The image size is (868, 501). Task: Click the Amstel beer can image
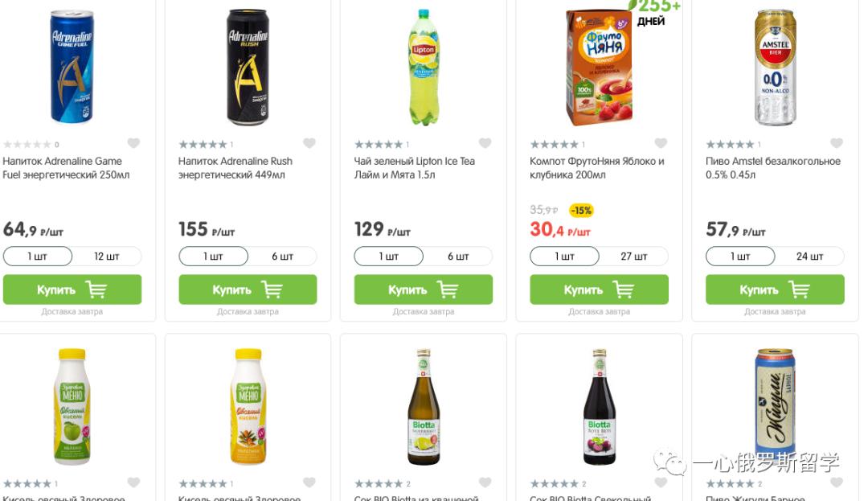pos(775,67)
